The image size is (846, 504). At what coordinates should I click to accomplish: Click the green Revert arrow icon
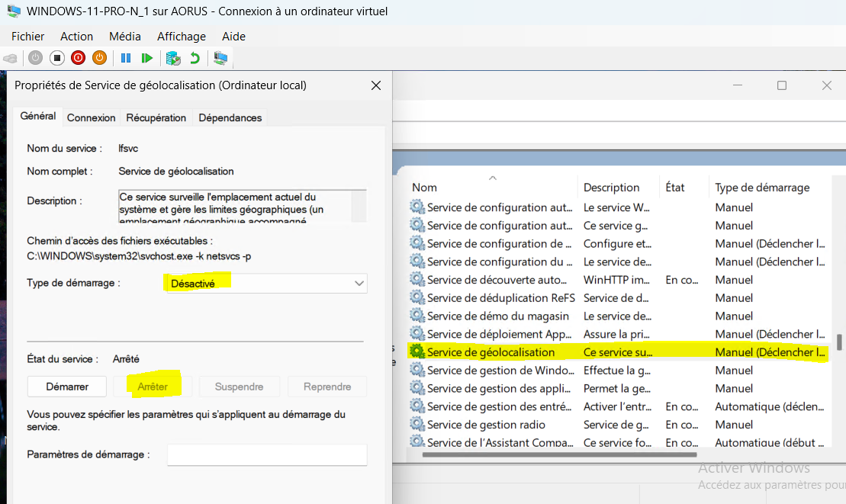(x=195, y=58)
